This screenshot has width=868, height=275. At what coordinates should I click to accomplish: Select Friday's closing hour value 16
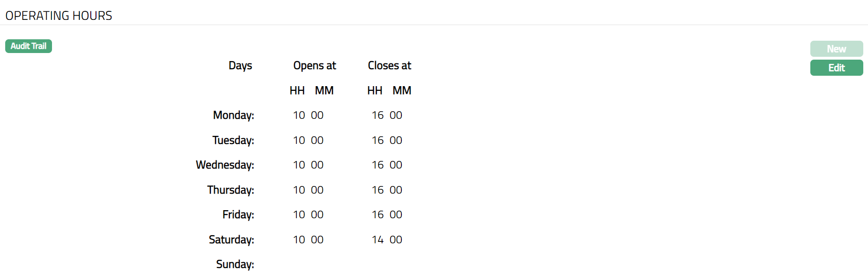[x=377, y=214]
